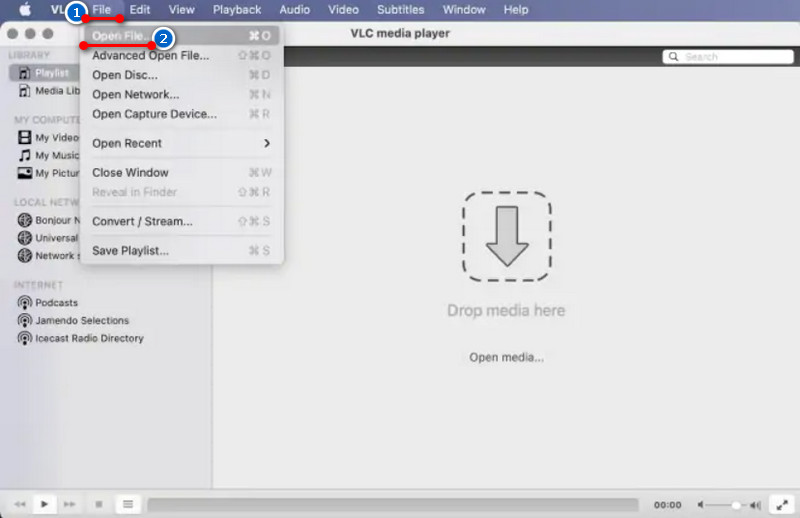Choose Save Playlist...

click(182, 251)
